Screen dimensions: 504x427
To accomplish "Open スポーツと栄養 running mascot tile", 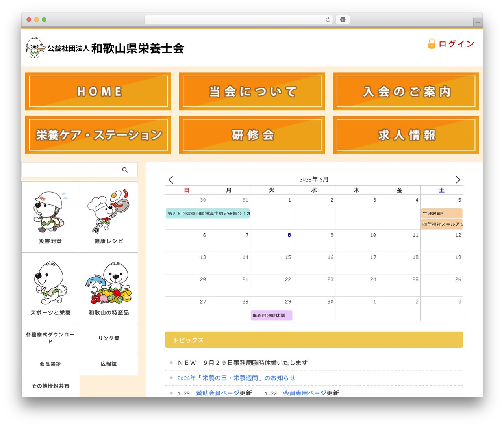I will pos(51,288).
